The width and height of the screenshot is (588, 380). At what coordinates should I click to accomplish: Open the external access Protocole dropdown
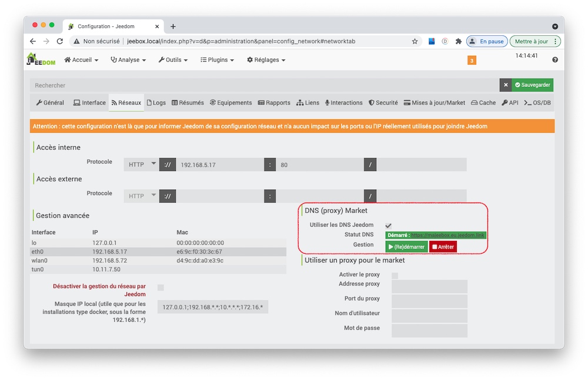pos(141,196)
